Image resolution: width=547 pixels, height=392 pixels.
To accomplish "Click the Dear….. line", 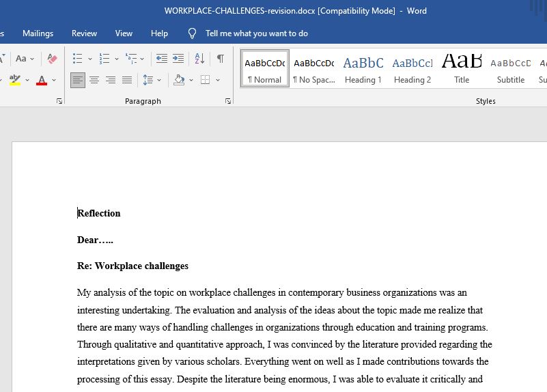I will 95,240.
